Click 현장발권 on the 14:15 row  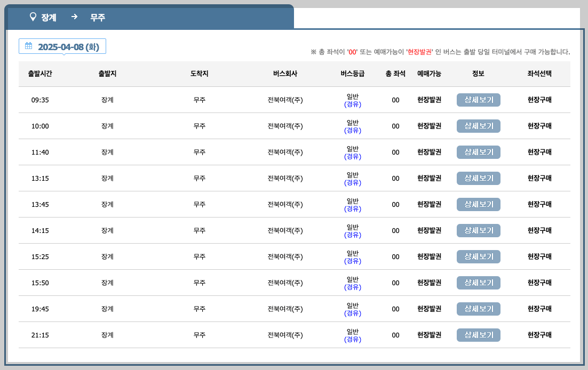tap(429, 230)
